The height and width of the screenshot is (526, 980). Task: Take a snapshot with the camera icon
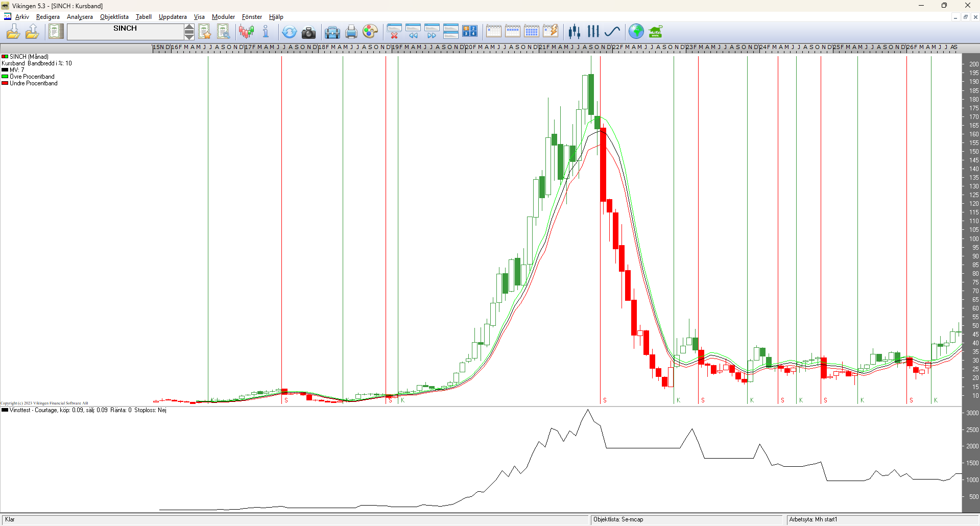point(308,32)
